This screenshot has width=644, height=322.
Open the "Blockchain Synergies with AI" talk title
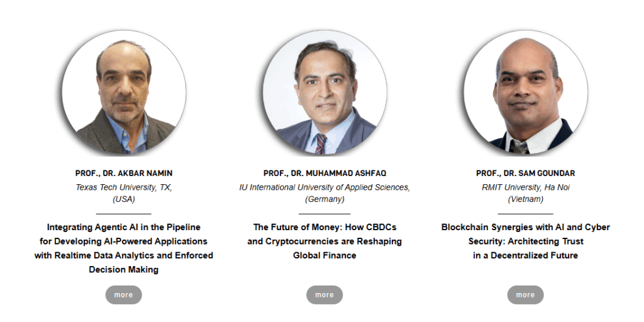coord(525,228)
